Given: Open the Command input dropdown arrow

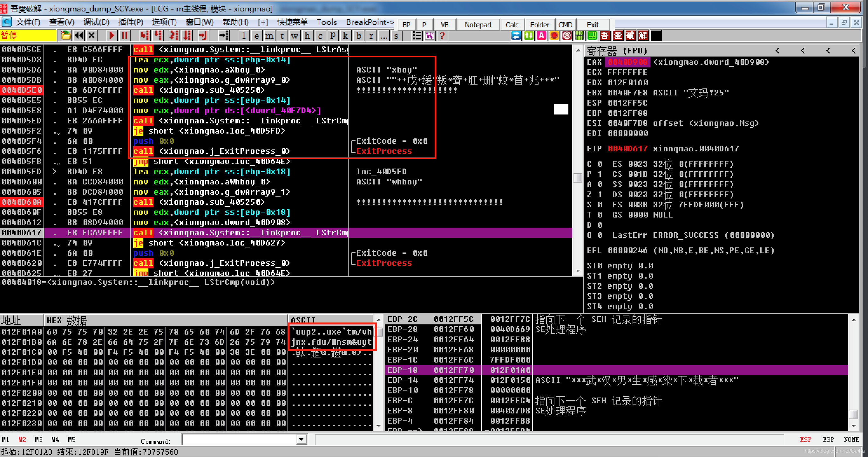Looking at the screenshot, I should coord(301,440).
